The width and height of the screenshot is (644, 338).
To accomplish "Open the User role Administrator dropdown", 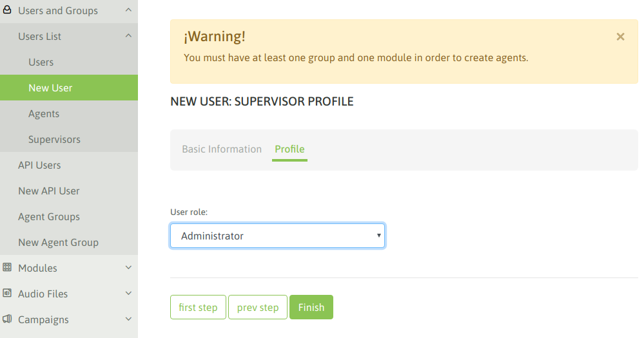I will click(277, 236).
